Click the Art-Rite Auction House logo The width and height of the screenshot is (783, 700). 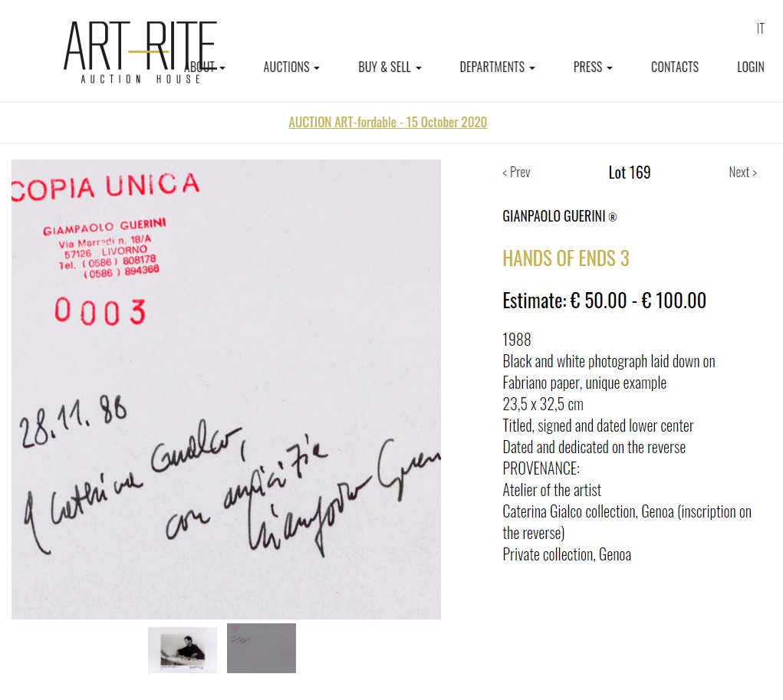pyautogui.click(x=140, y=52)
